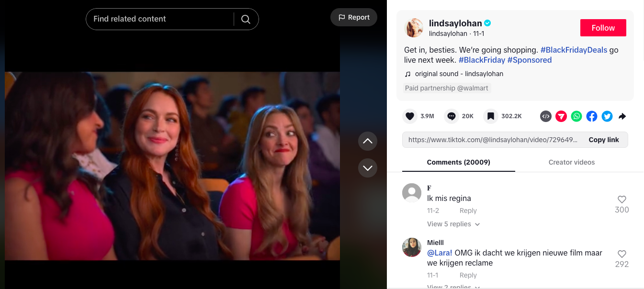644x289 pixels.
Task: Click the video URL text
Action: pyautogui.click(x=493, y=140)
